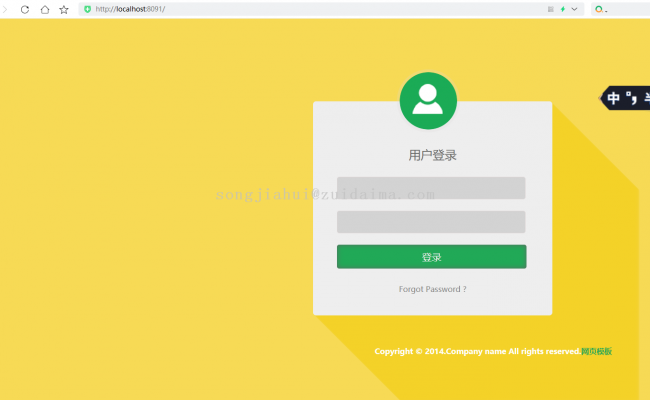Click the search engine icon in toolbar
The width and height of the screenshot is (650, 400).
599,9
